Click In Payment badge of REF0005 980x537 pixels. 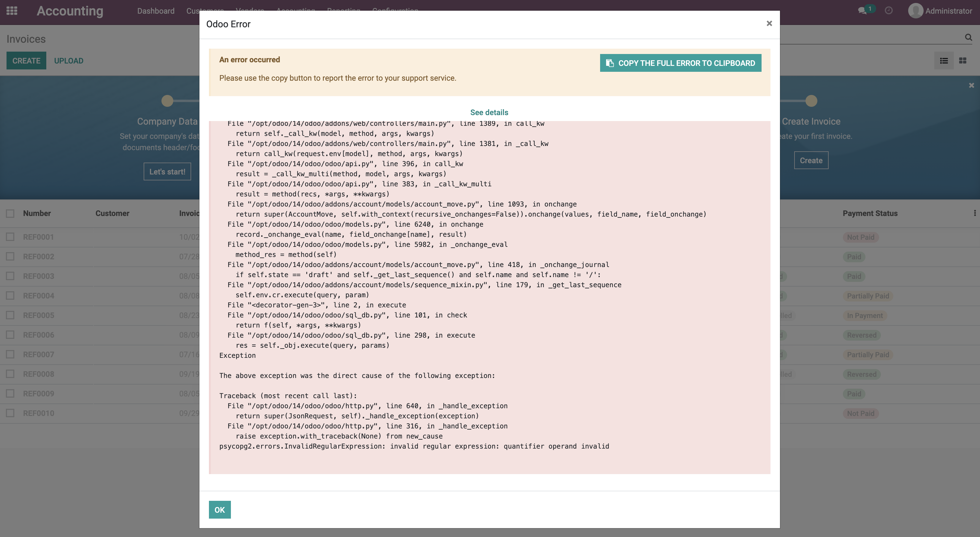point(865,315)
